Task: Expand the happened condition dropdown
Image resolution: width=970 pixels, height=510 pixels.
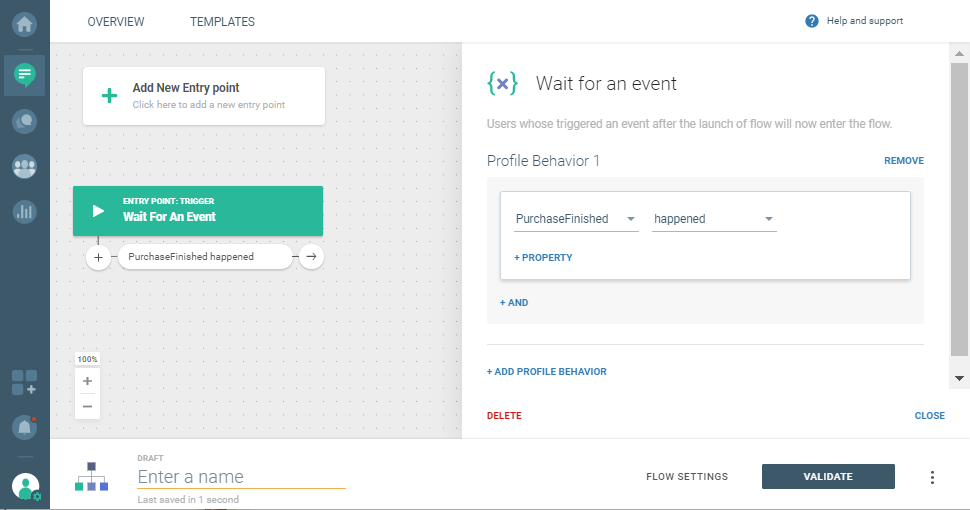Action: pyautogui.click(x=714, y=219)
